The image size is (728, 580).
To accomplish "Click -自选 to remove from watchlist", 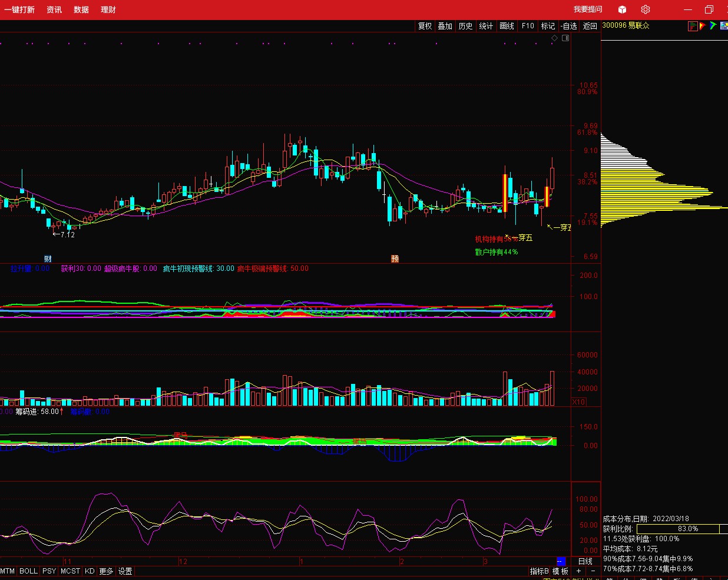I will point(569,26).
